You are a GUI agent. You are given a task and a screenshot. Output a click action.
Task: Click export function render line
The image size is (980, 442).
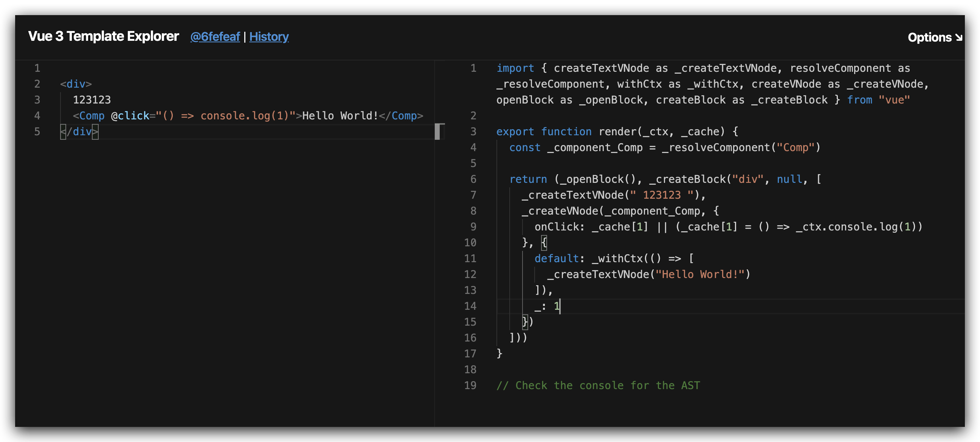[617, 131]
